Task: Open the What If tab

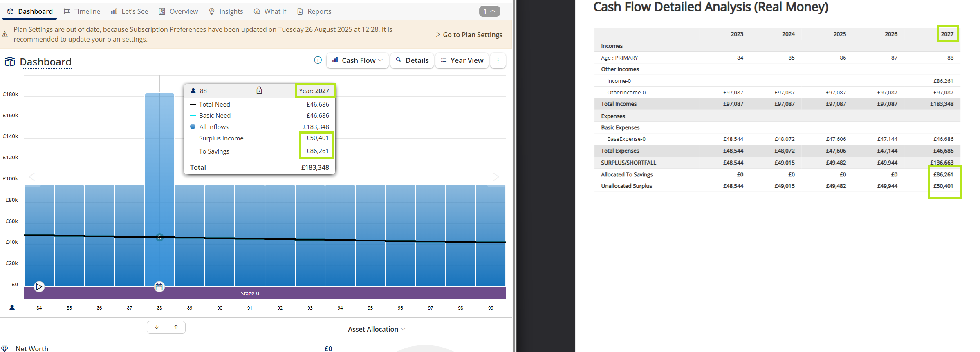Action: click(x=270, y=11)
